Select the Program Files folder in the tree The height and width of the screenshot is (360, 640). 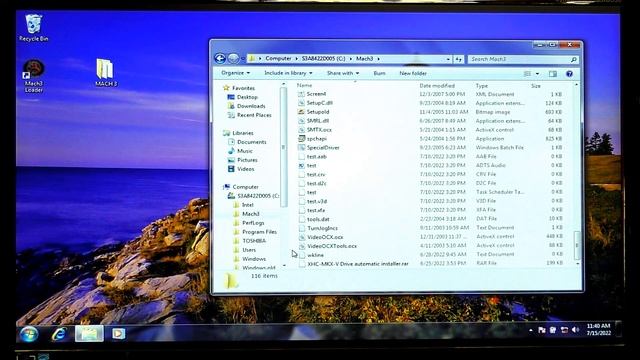(259, 232)
